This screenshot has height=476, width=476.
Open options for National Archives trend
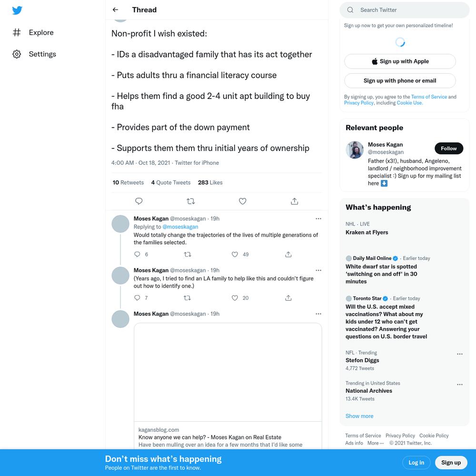click(x=460, y=384)
